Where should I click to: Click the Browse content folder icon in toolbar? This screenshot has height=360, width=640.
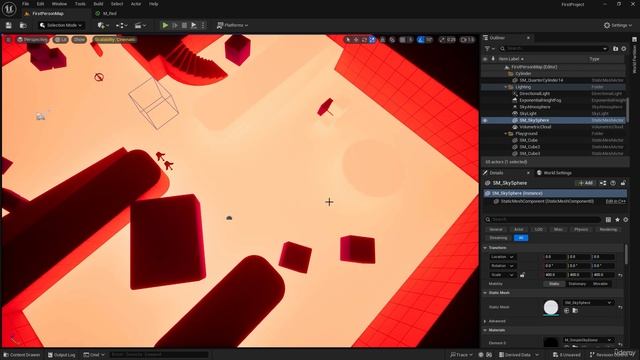[x=23, y=25]
